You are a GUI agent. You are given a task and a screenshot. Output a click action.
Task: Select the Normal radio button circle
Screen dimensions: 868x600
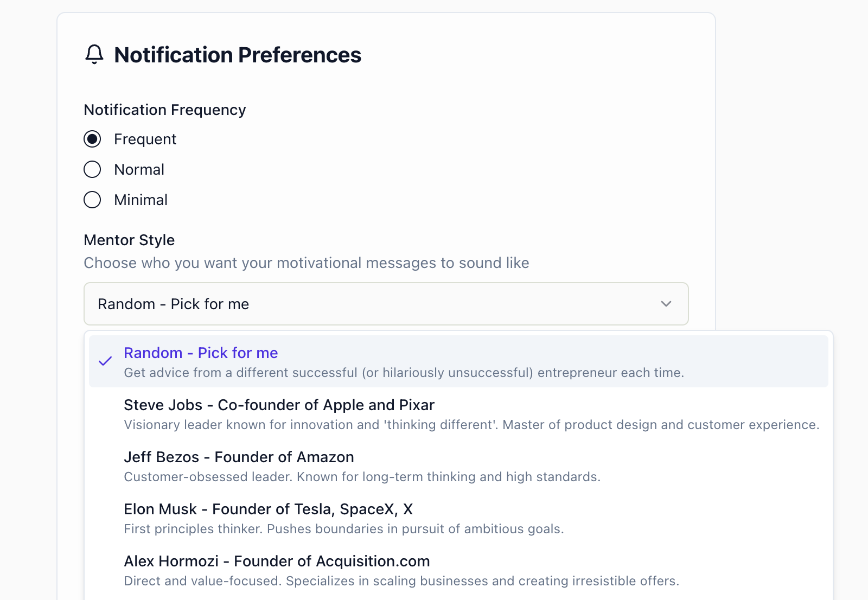[x=92, y=170]
